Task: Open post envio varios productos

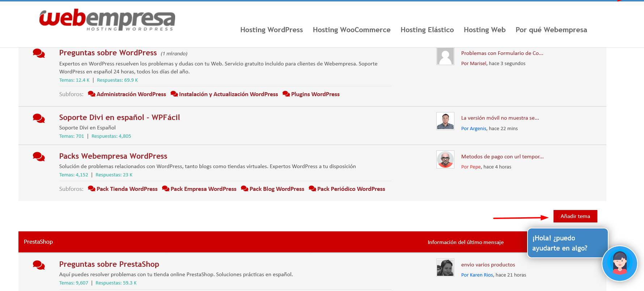Action: (488, 265)
